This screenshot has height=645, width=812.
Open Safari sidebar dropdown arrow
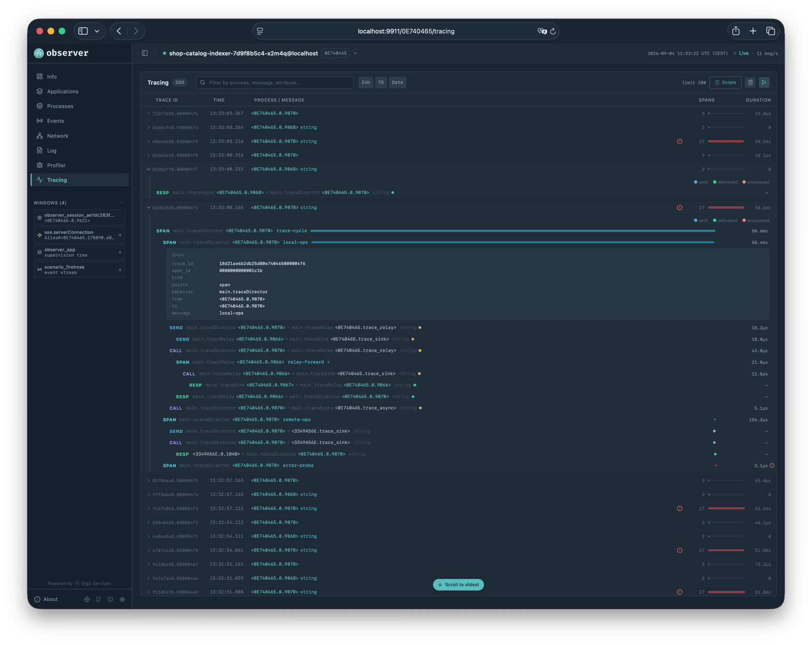97,31
